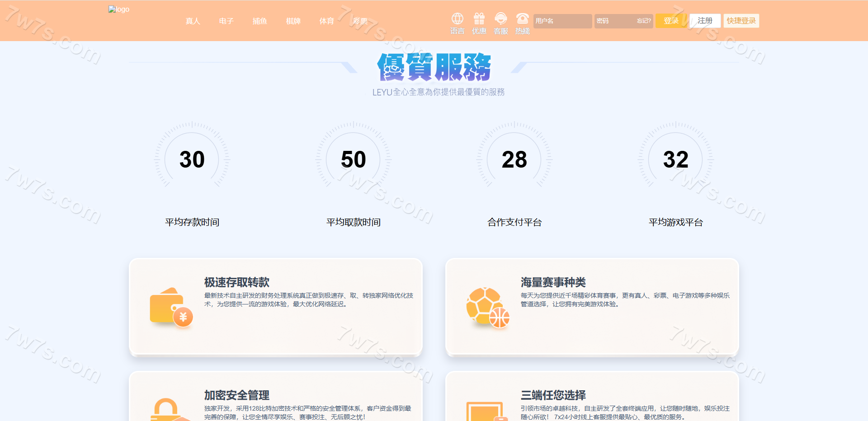
Task: Open the 棋牌 menu item
Action: 293,21
